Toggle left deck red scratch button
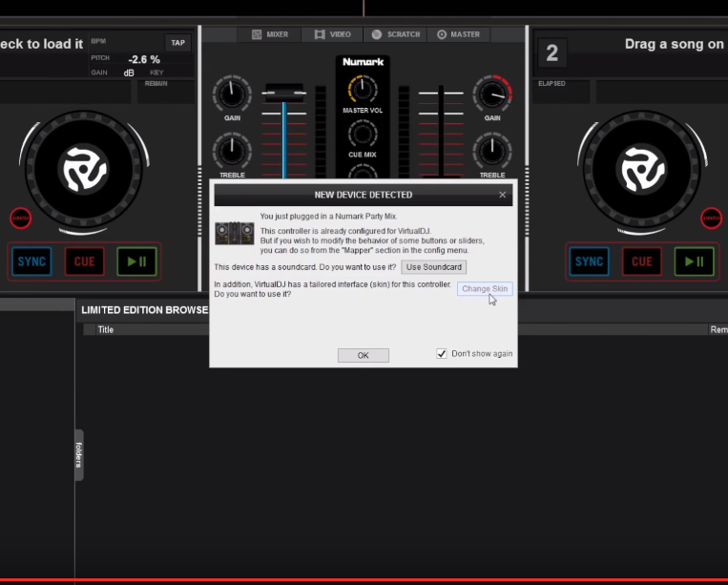728x585 pixels. pos(21,218)
